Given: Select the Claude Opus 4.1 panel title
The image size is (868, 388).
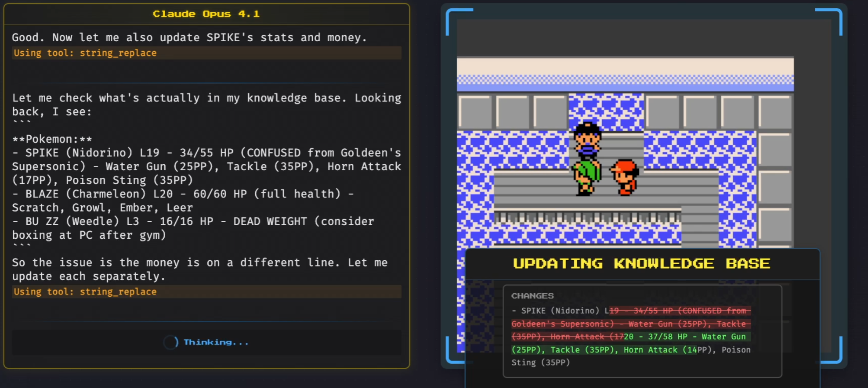Looking at the screenshot, I should coord(206,14).
